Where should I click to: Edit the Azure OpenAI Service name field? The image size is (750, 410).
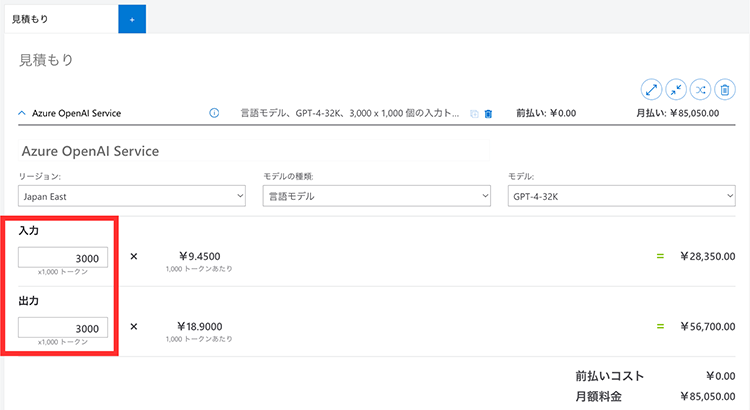tap(254, 151)
